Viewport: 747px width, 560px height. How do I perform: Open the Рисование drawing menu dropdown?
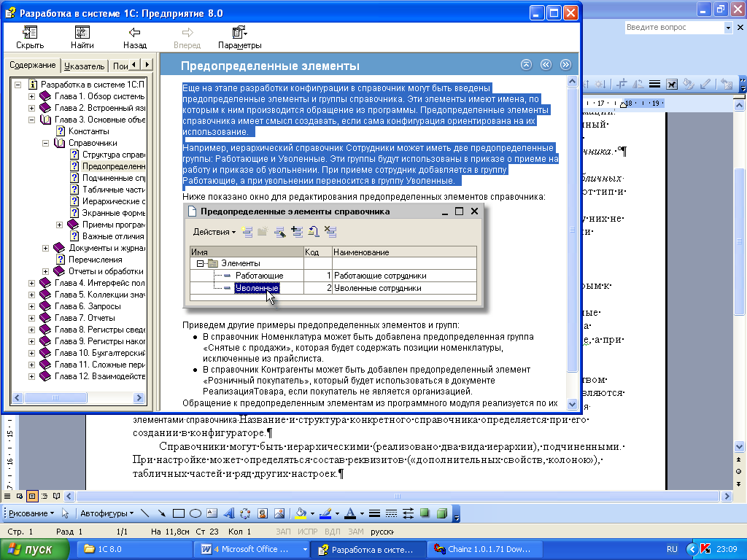31,513
